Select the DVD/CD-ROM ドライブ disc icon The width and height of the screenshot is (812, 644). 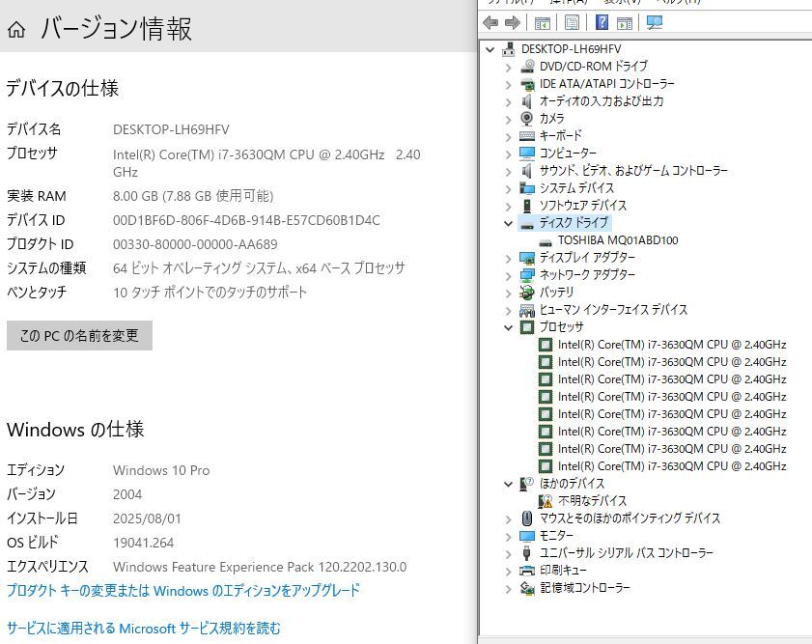click(527, 67)
